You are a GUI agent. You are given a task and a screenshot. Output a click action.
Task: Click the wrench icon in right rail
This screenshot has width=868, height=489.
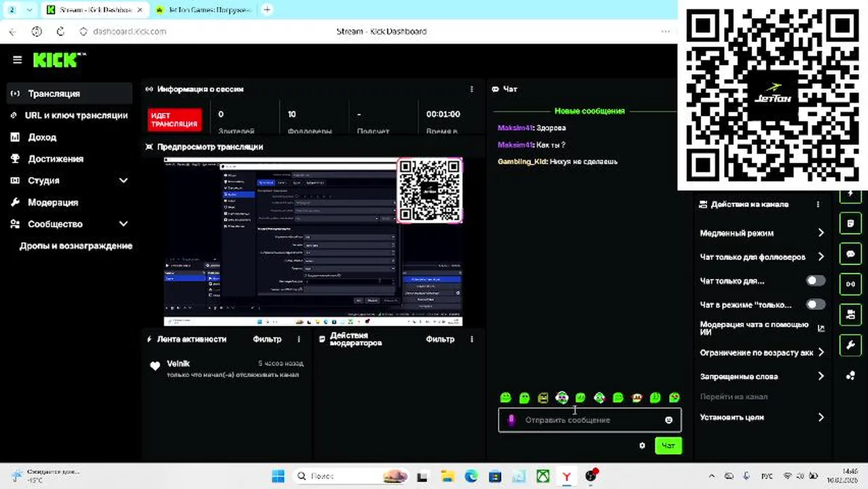coord(850,345)
